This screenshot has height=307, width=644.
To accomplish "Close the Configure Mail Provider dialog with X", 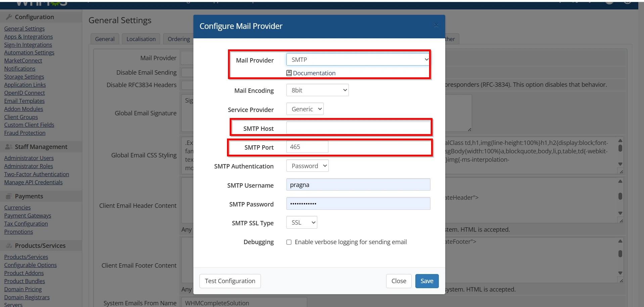I will pos(436,25).
